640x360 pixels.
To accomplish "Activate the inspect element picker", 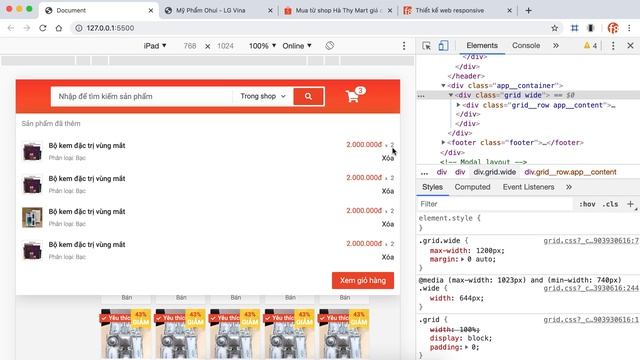I will (427, 46).
